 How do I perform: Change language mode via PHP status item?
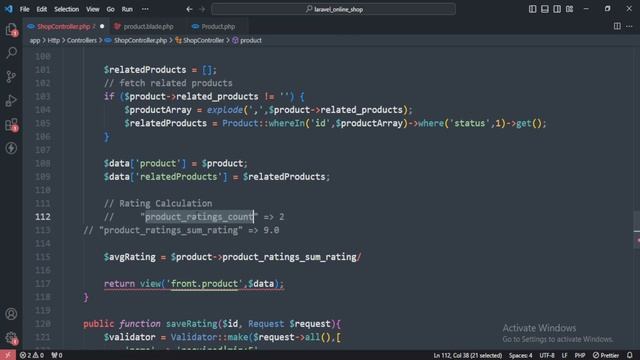click(580, 355)
